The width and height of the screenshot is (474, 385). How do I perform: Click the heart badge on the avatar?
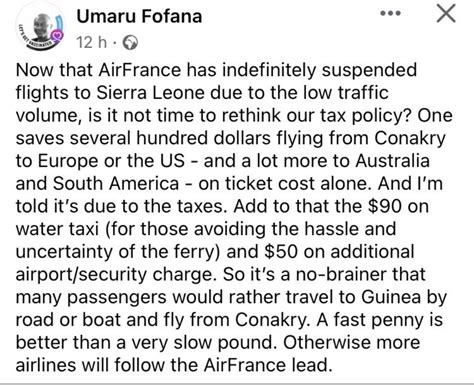coord(57,35)
